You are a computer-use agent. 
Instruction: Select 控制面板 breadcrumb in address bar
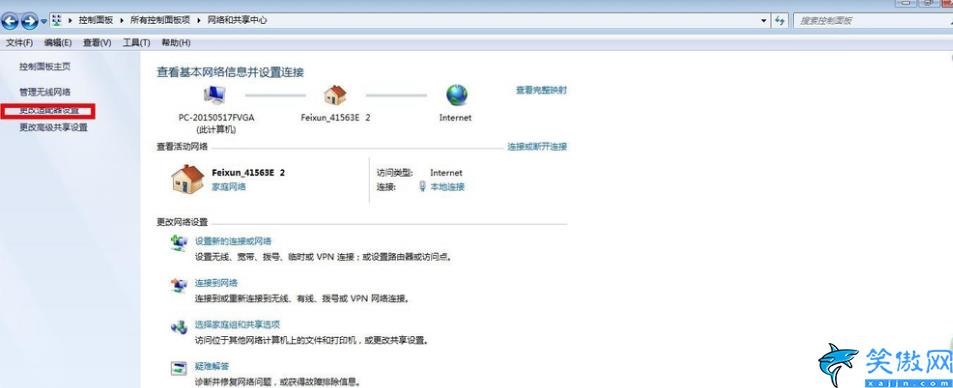95,20
